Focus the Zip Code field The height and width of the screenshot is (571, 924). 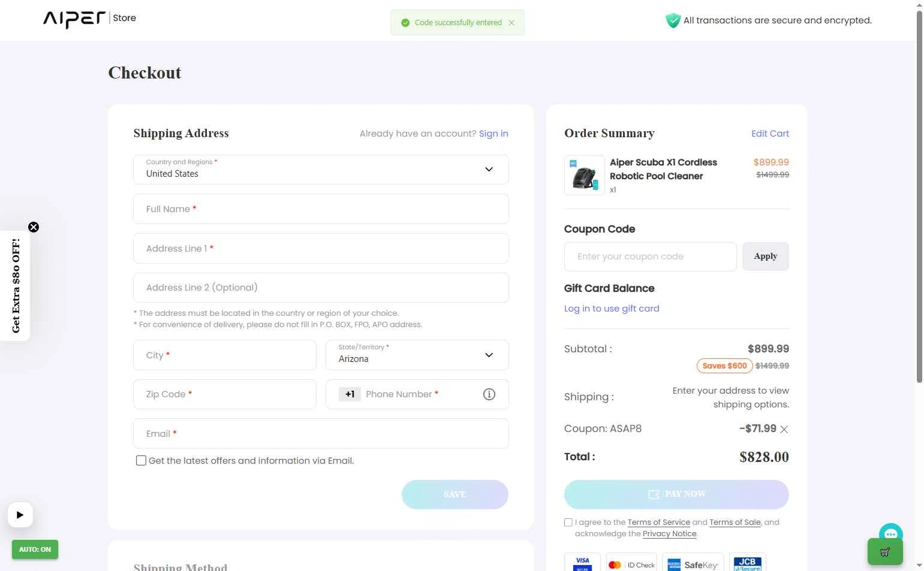pos(225,394)
